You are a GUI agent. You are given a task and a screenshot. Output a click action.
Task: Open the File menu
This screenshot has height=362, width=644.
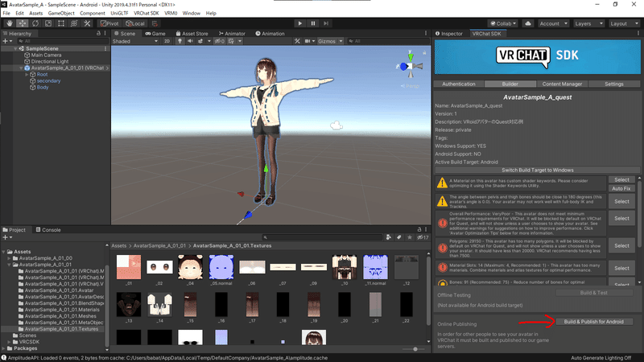[x=6, y=13]
